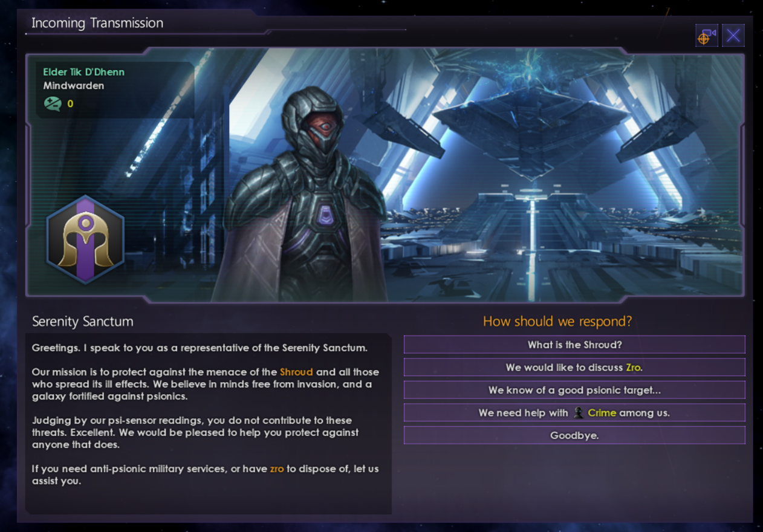Click the Incoming Transmission title bar
763x532 pixels.
tap(97, 23)
